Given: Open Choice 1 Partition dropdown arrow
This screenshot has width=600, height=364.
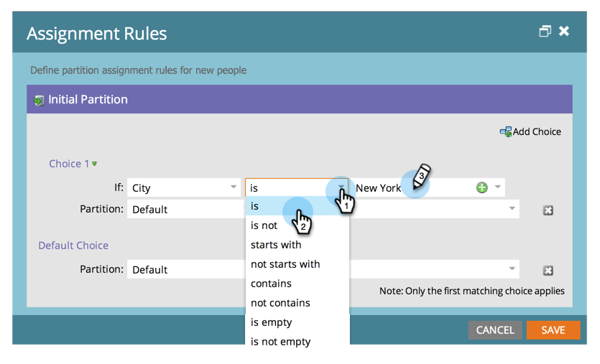Looking at the screenshot, I should click(512, 209).
